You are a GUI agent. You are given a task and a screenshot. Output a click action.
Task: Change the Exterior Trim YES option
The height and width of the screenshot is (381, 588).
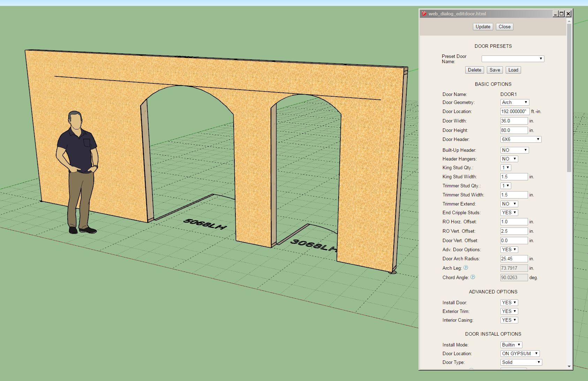(x=509, y=311)
